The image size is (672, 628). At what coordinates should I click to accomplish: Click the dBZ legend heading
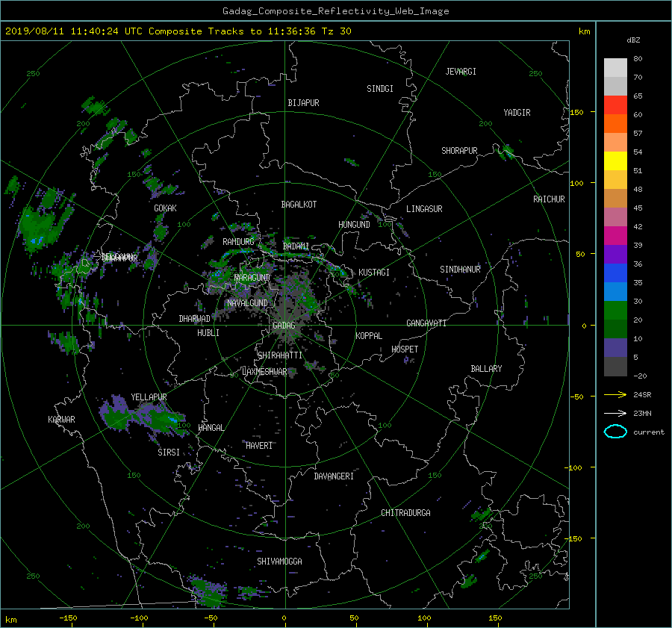tap(633, 40)
